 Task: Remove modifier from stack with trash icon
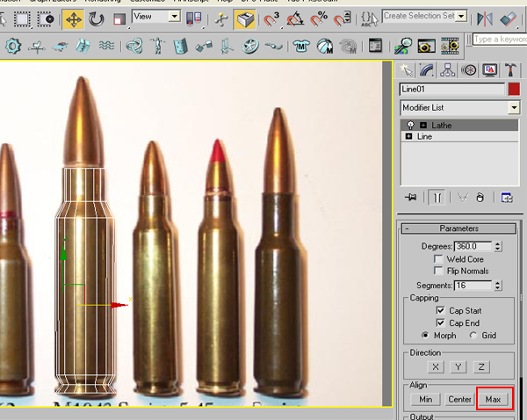point(480,198)
